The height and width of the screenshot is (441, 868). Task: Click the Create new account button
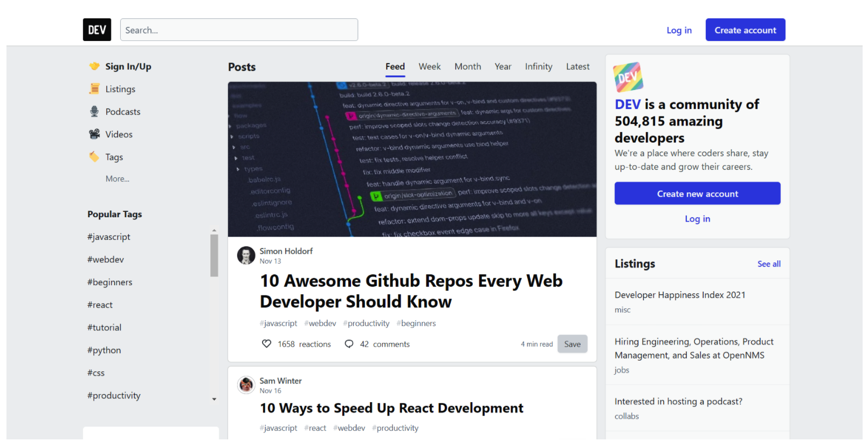(x=698, y=194)
